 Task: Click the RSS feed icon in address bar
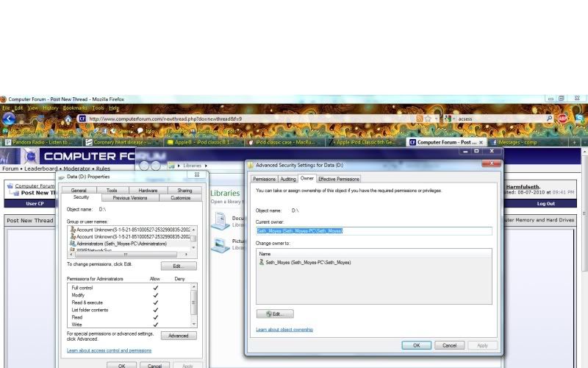click(x=419, y=118)
